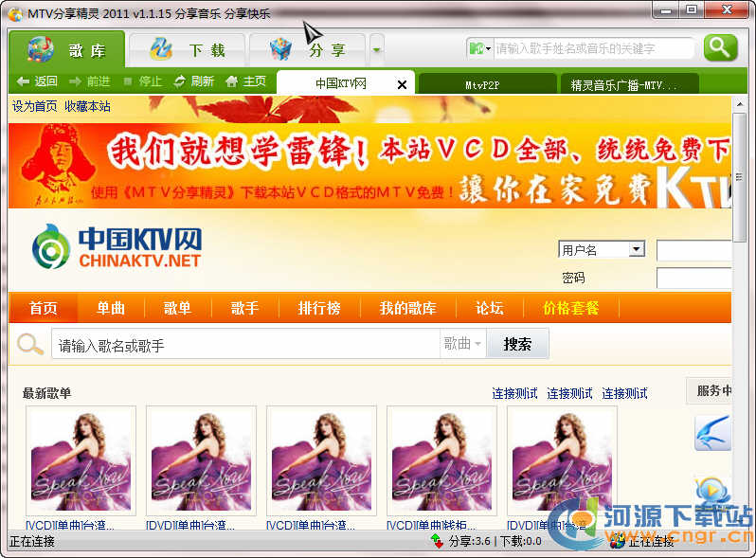Click the Lei Feng banner advertisement
Screen dimensions: 756x558
click(x=369, y=166)
